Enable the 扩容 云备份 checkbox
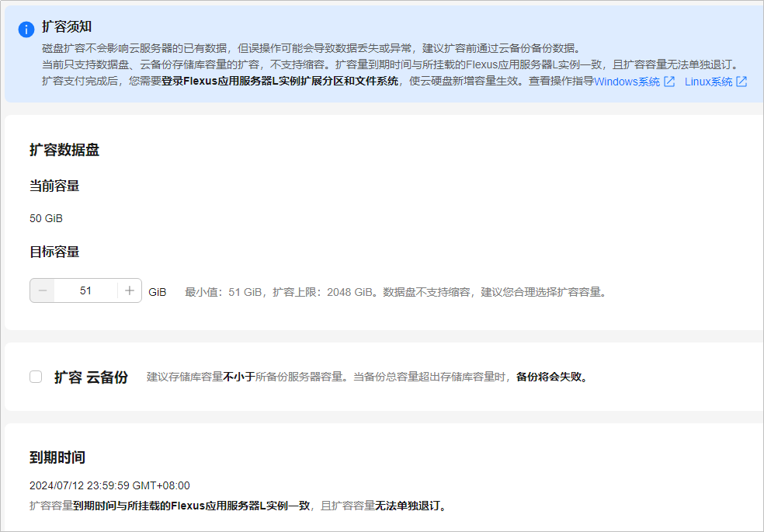 point(36,377)
